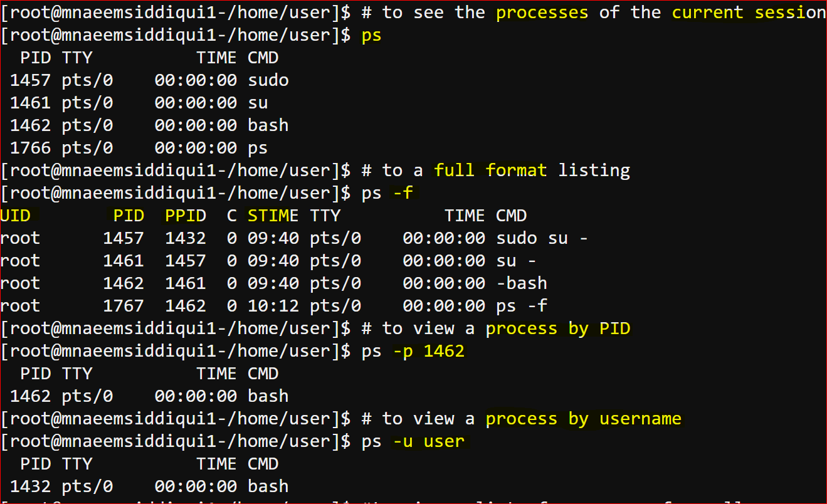The image size is (827, 504).
Task: Select 'sudo su -' in CMD column
Action: click(x=542, y=238)
